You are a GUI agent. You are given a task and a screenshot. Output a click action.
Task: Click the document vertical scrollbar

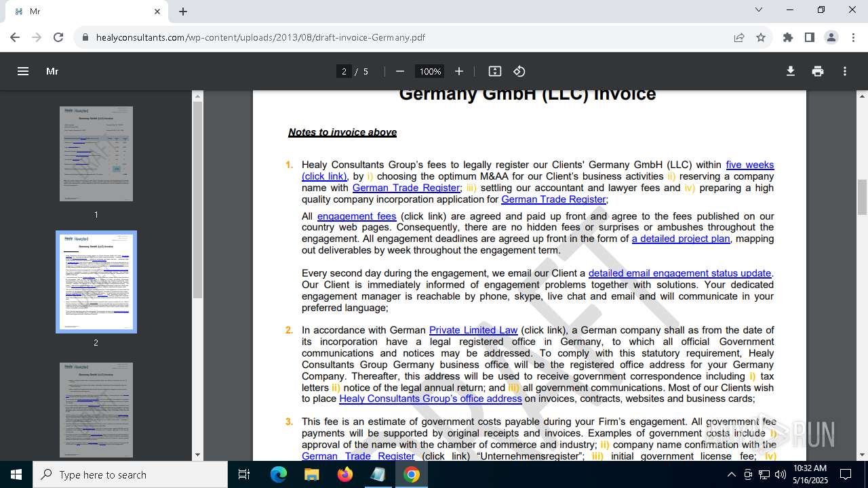pos(863,197)
